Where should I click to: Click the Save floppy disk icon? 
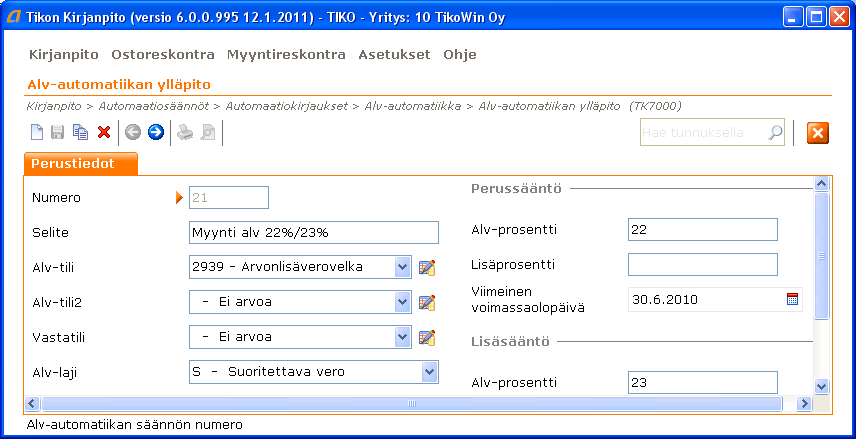pyautogui.click(x=57, y=132)
